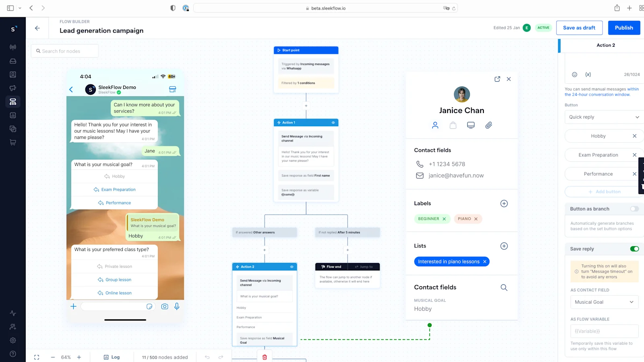Open the Log tab at the bottom
Image resolution: width=644 pixels, height=362 pixels.
(x=112, y=357)
